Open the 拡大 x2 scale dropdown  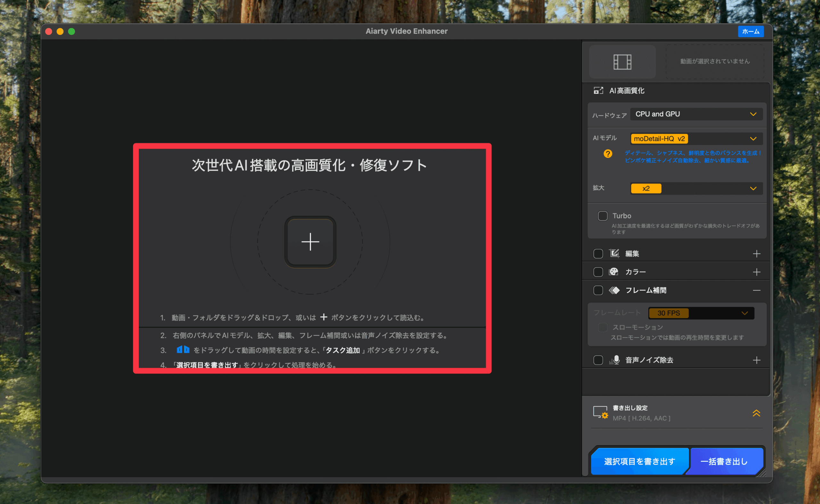point(696,188)
